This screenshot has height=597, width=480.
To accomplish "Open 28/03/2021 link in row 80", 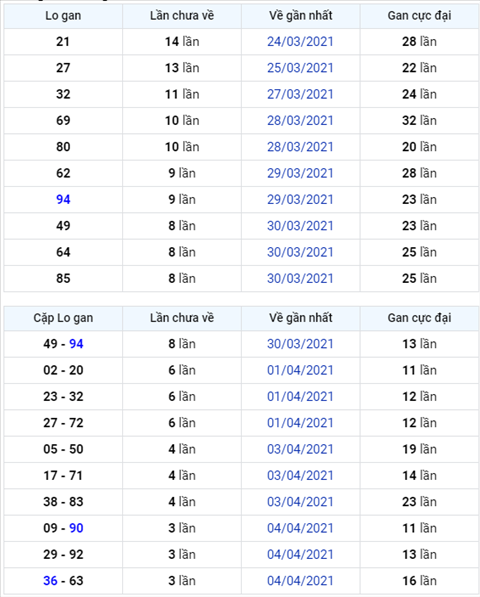I will [x=300, y=147].
